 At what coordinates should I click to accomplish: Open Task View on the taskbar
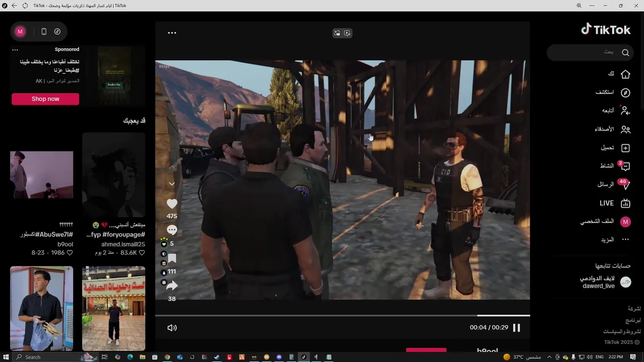pos(105,357)
